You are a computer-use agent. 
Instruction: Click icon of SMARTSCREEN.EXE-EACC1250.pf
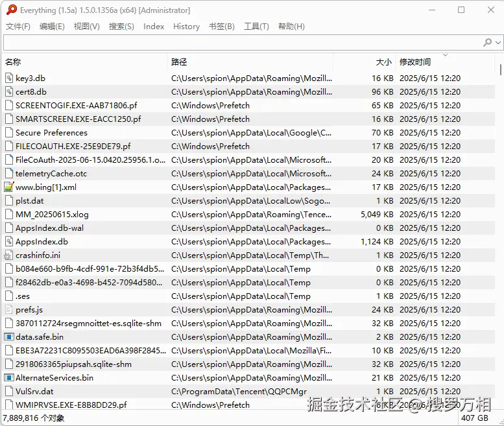9,119
